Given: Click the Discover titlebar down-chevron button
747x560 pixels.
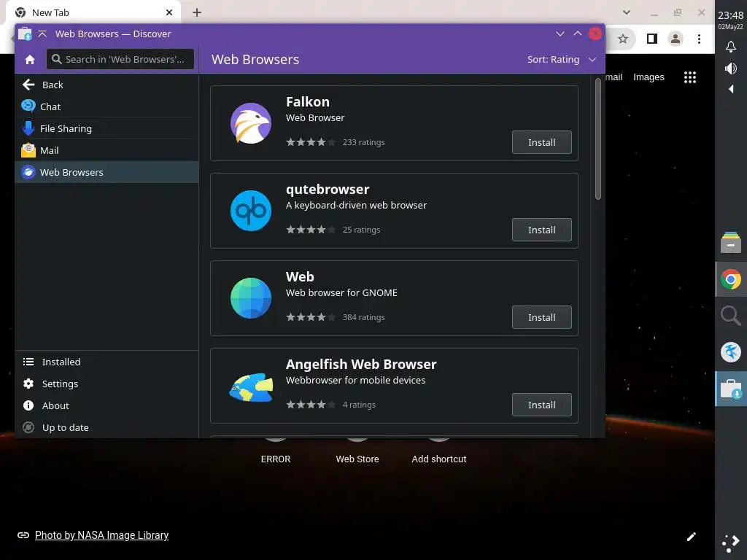Looking at the screenshot, I should pyautogui.click(x=560, y=34).
